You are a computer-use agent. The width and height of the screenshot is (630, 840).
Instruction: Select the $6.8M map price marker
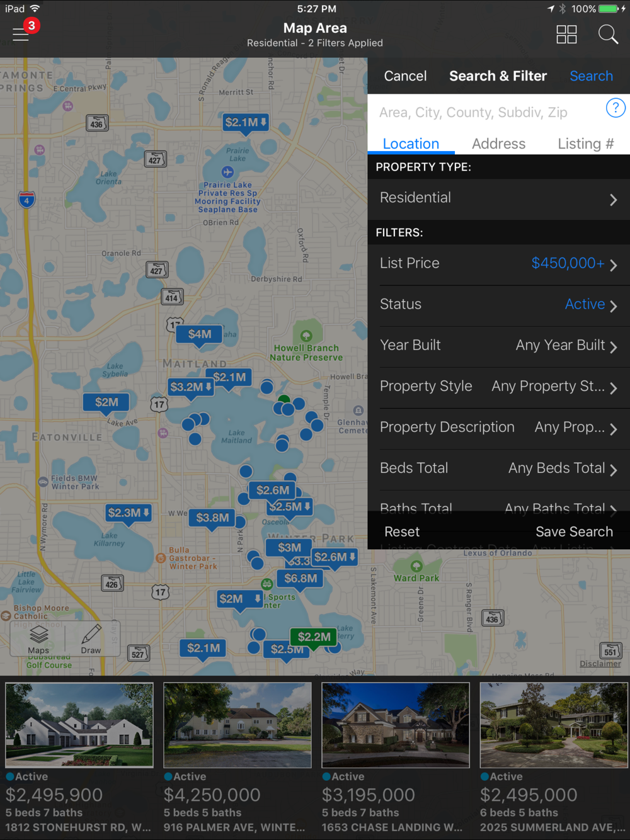(x=301, y=578)
